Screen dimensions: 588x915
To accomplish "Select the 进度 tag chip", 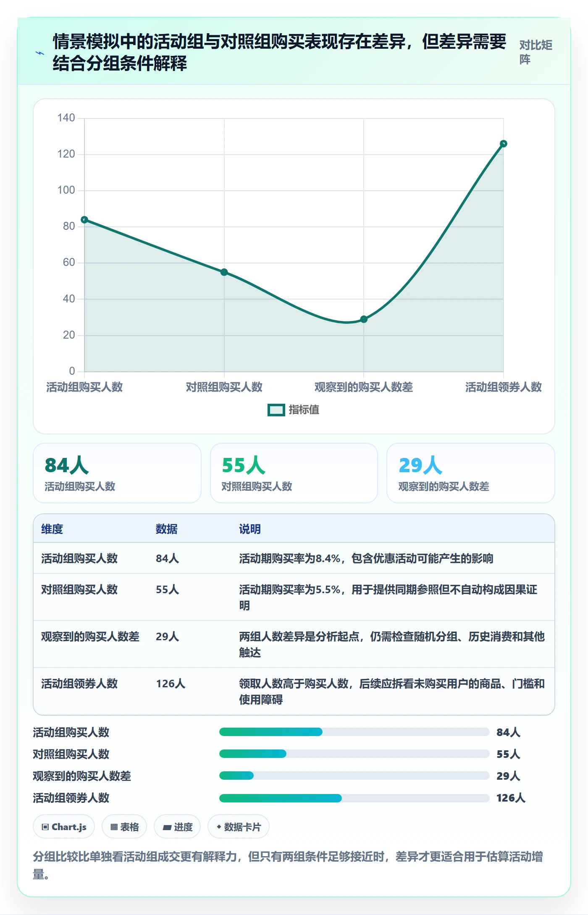I will (177, 827).
